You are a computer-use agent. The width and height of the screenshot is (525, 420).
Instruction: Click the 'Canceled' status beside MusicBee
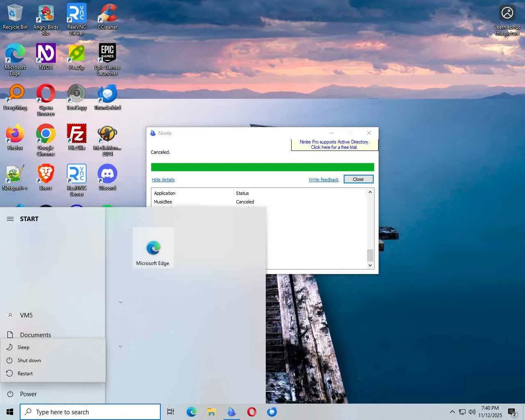coord(245,202)
